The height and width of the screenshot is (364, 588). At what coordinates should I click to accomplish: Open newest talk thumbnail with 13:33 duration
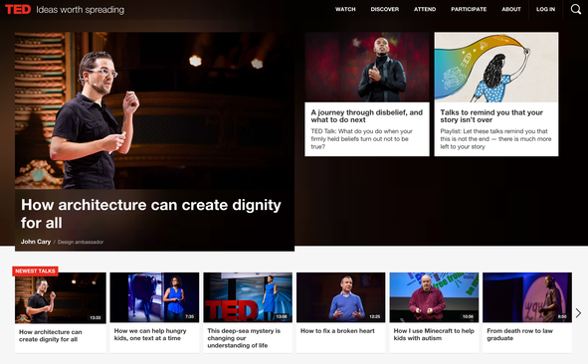point(61,298)
